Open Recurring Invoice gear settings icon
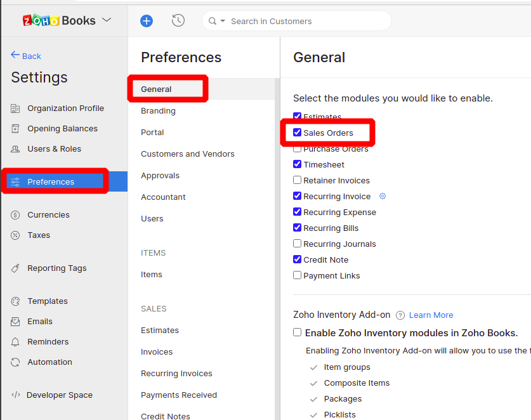The height and width of the screenshot is (420, 531). pyautogui.click(x=383, y=196)
